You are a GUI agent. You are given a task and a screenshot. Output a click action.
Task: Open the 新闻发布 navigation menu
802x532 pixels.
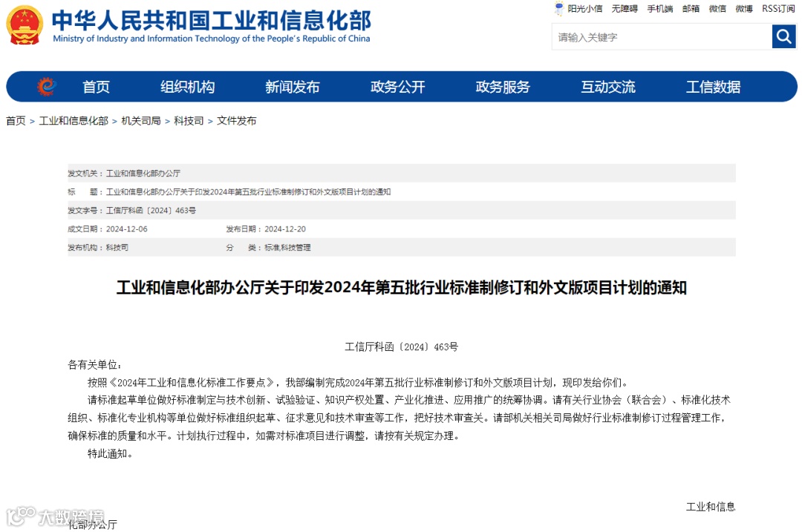(x=293, y=87)
